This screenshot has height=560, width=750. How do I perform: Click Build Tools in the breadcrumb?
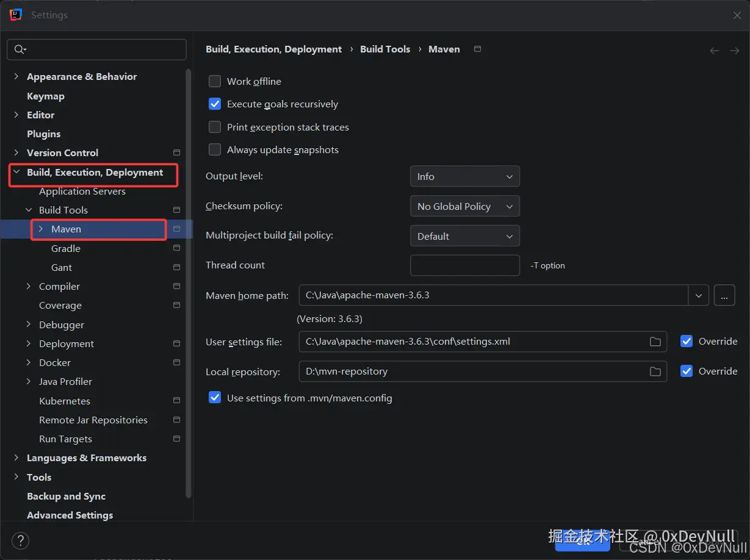(x=385, y=49)
